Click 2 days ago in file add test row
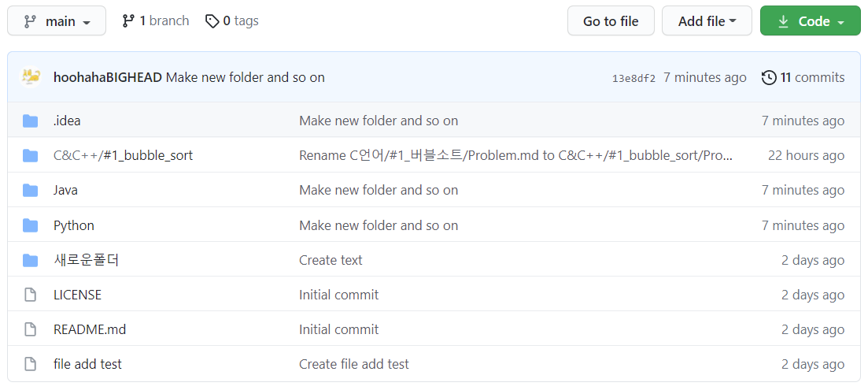 coord(813,364)
